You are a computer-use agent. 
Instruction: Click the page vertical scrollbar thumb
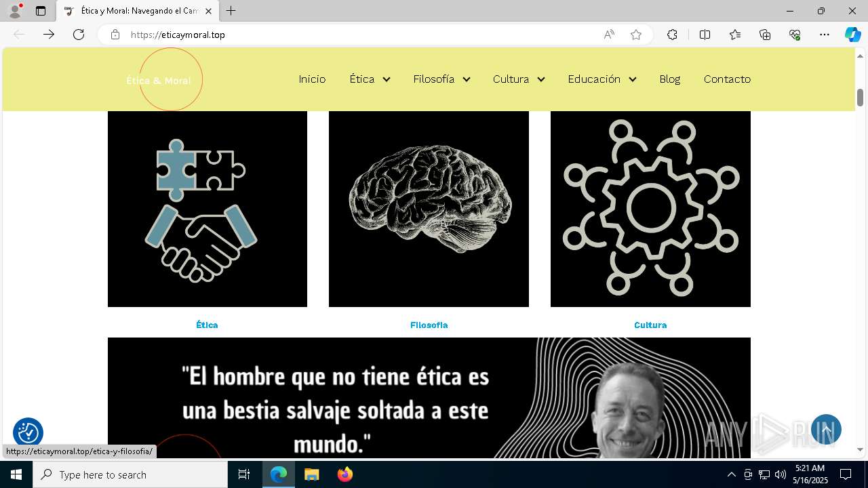pos(860,98)
